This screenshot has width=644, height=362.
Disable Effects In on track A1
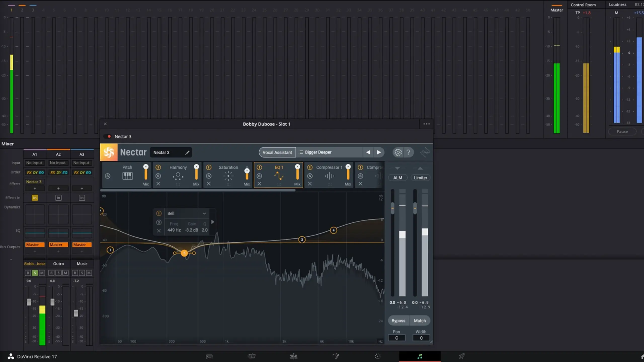coord(35,198)
